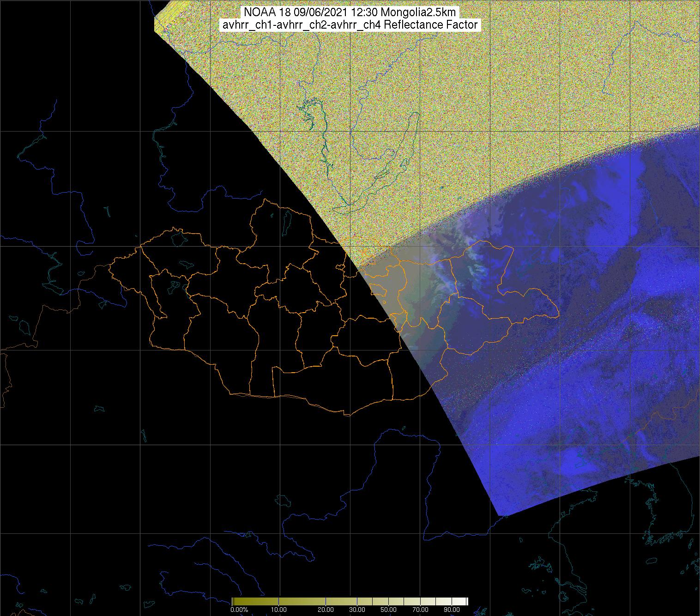The width and height of the screenshot is (700, 616).
Task: Click the 70.00 colorbar label
Action: (421, 610)
